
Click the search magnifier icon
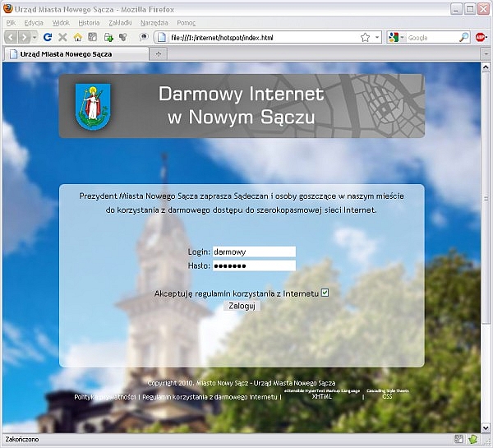click(464, 38)
